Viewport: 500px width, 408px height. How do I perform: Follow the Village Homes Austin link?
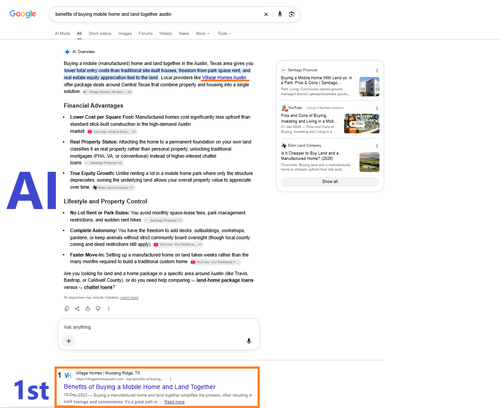pyautogui.click(x=224, y=78)
